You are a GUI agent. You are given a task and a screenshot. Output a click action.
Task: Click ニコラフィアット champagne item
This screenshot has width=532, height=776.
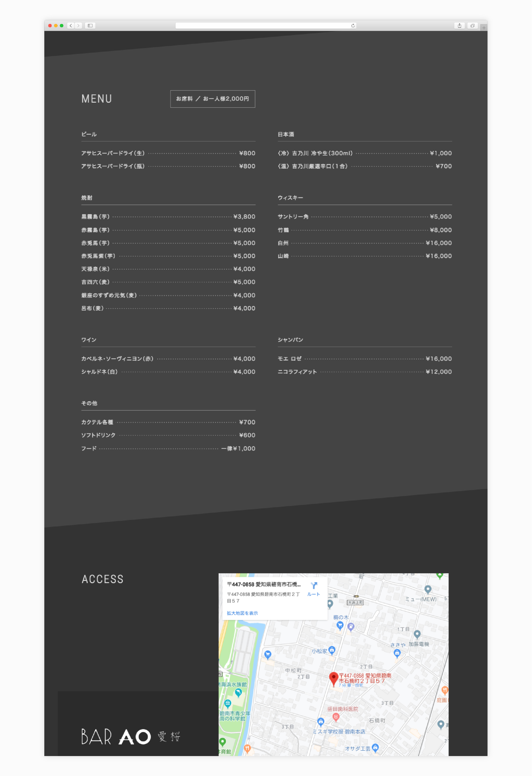(x=365, y=372)
